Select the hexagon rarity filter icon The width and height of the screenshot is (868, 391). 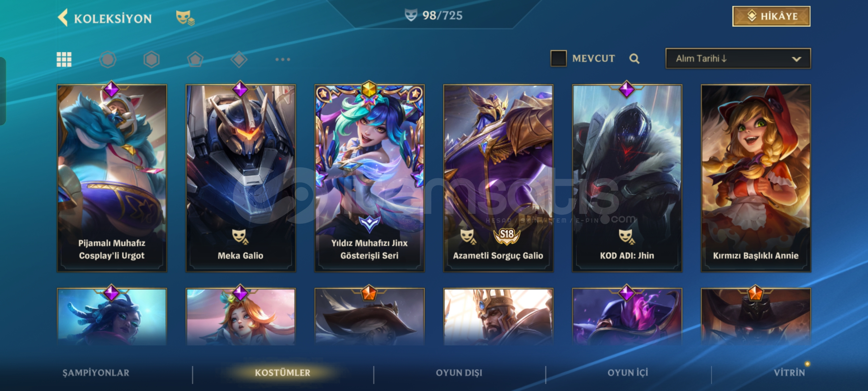152,59
